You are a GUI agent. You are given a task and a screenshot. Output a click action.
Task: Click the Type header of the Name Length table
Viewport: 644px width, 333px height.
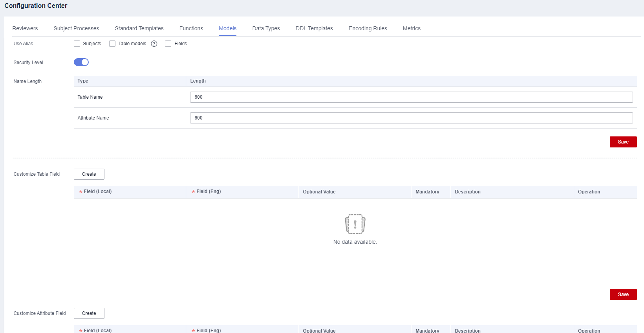click(83, 81)
